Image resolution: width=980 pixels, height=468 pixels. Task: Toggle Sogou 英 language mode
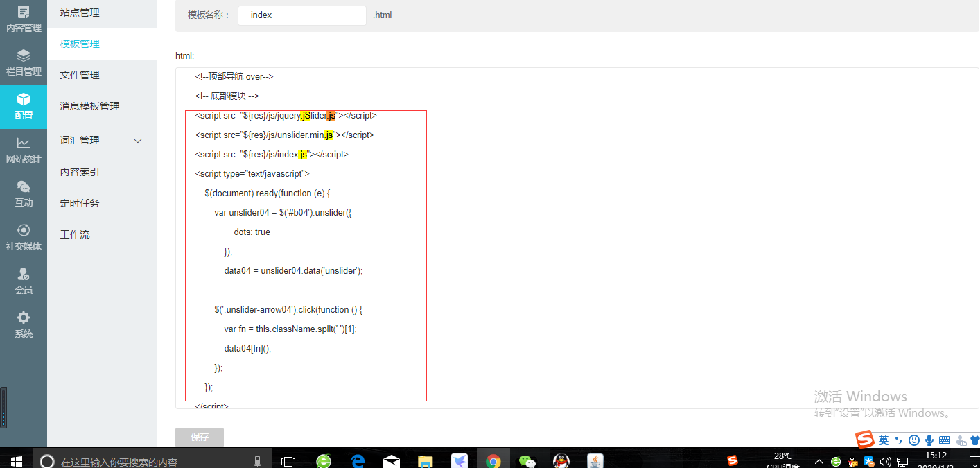pos(884,440)
